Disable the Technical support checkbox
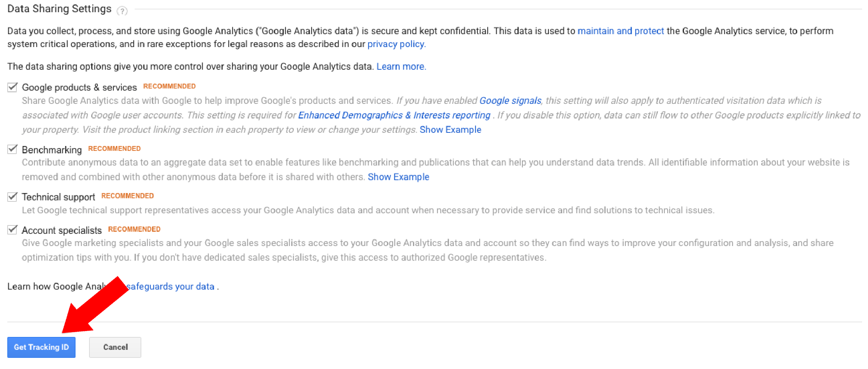This screenshot has width=868, height=369. [x=13, y=197]
